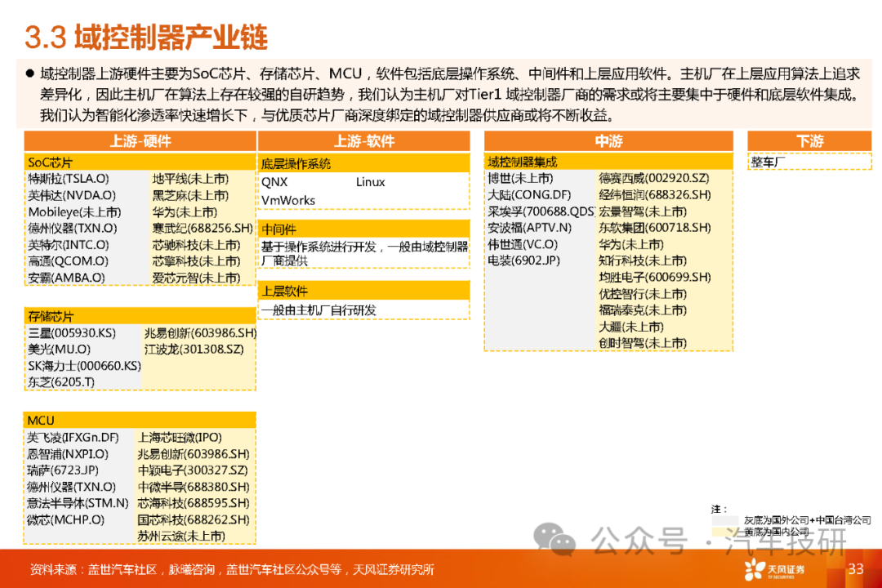Click "中微半导(688380.SH)" entry
The width and height of the screenshot is (882, 588).
(194, 487)
